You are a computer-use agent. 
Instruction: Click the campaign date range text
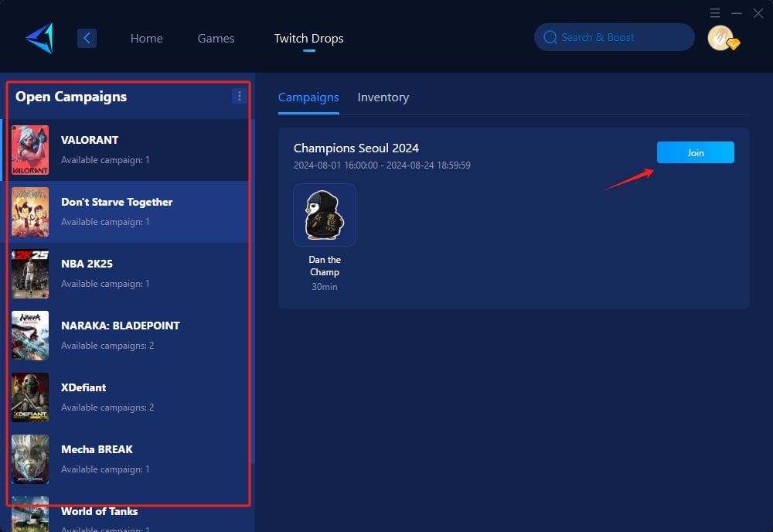382,165
